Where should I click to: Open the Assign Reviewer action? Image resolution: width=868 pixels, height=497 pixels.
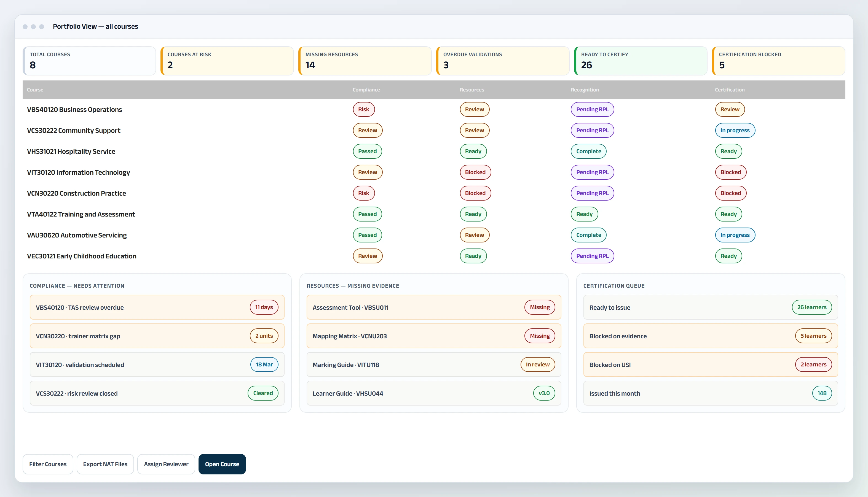pos(166,464)
